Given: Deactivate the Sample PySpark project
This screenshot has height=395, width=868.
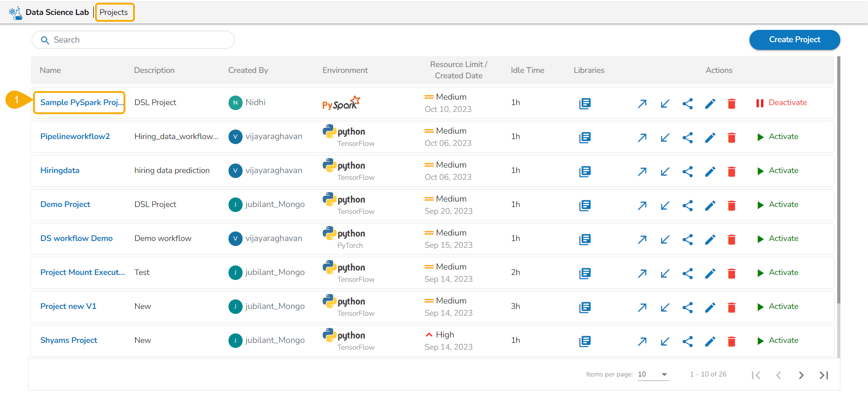Looking at the screenshot, I should coord(782,103).
